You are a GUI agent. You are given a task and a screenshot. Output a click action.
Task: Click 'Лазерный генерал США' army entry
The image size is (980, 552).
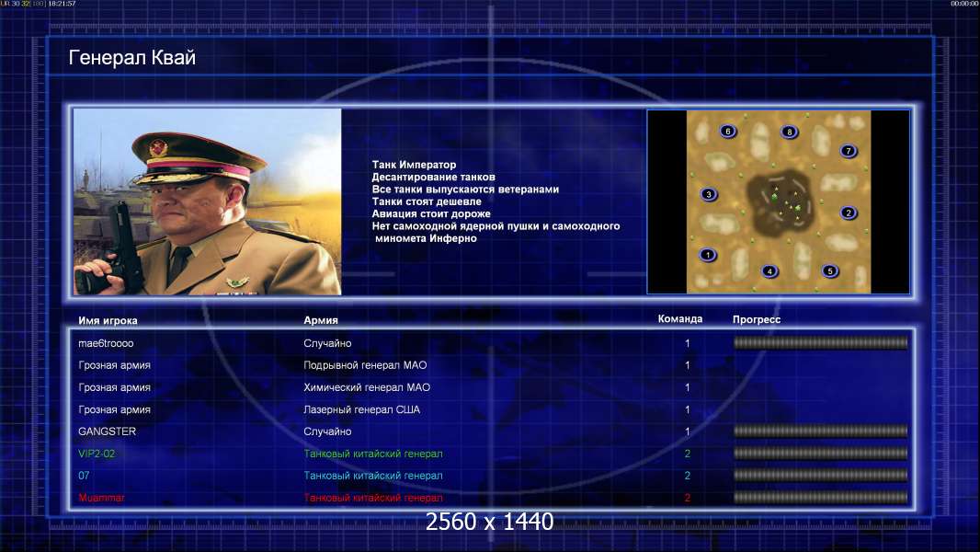(362, 409)
